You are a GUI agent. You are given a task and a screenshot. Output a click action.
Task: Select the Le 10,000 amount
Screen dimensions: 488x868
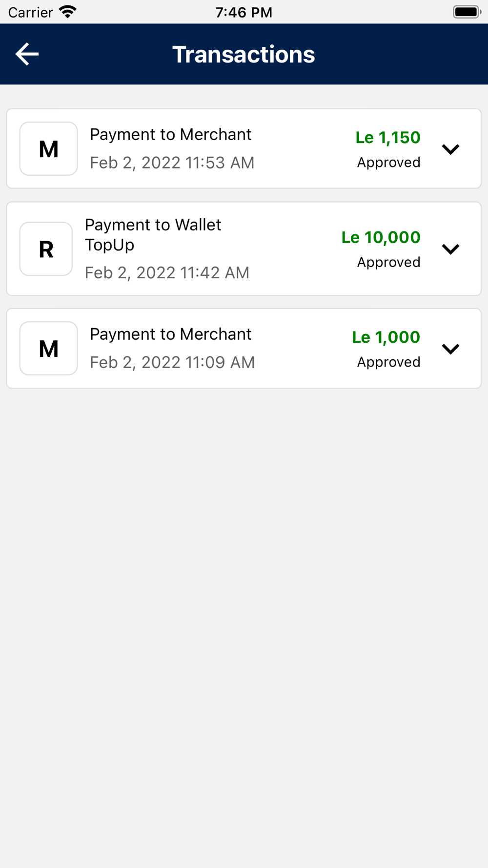point(381,237)
